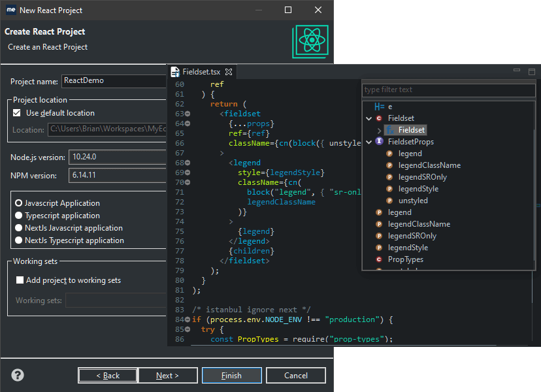
Task: Click the "production" string on line 84
Action: click(x=352, y=319)
